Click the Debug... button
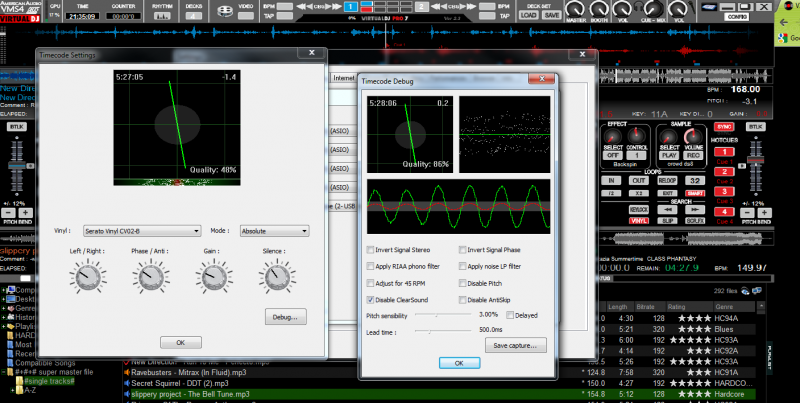Image resolution: width=800 pixels, height=403 pixels. 288,316
